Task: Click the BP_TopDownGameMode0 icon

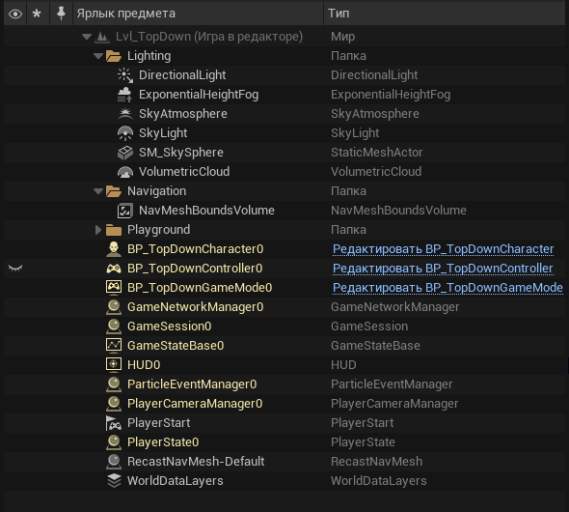Action: [114, 287]
